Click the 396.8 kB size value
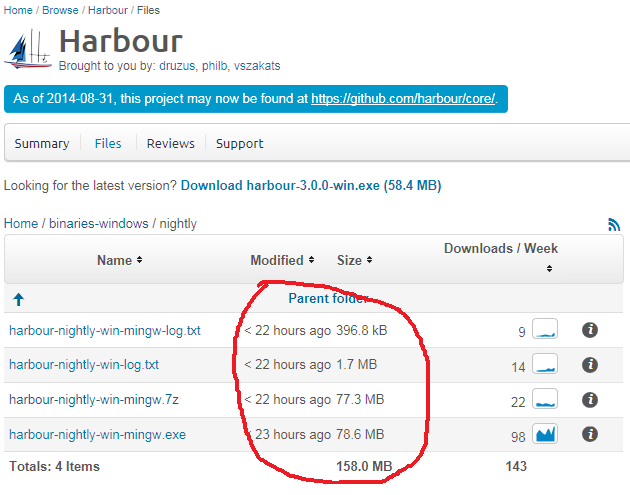Screen dimensions: 630x495 pyautogui.click(x=362, y=330)
